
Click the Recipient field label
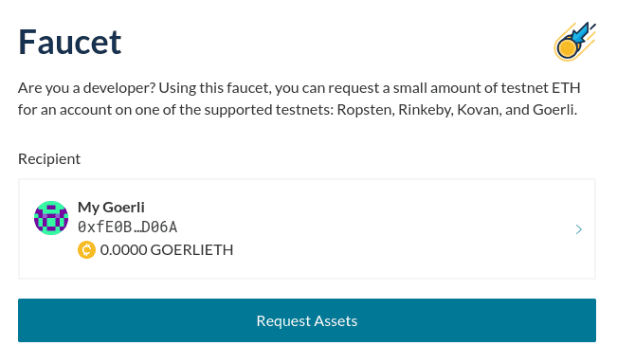(49, 159)
